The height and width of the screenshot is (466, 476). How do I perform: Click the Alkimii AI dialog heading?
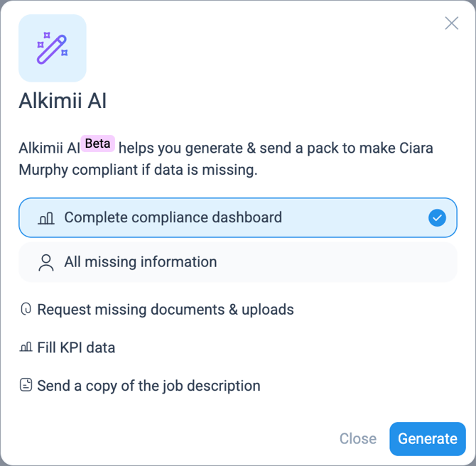[x=63, y=101]
